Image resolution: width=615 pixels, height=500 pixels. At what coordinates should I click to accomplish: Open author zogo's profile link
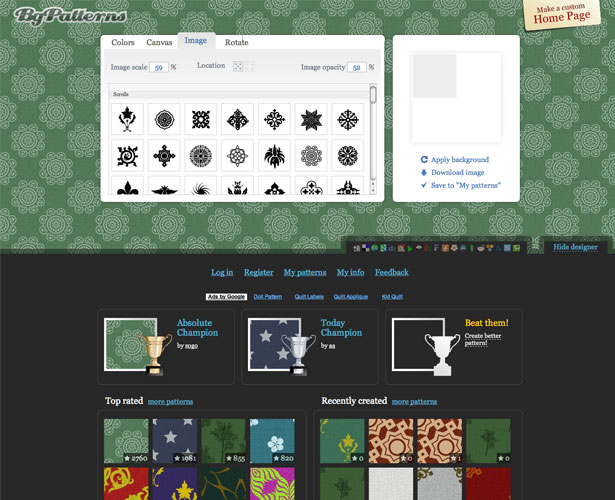[x=191, y=346]
